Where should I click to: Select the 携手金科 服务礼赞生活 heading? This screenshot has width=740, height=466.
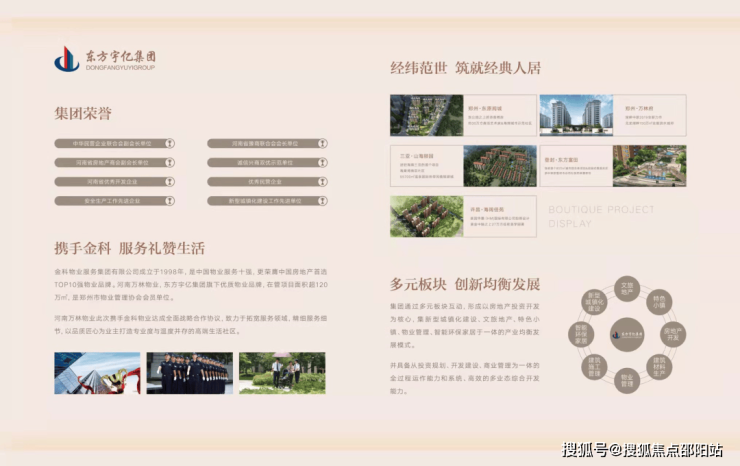click(x=130, y=248)
